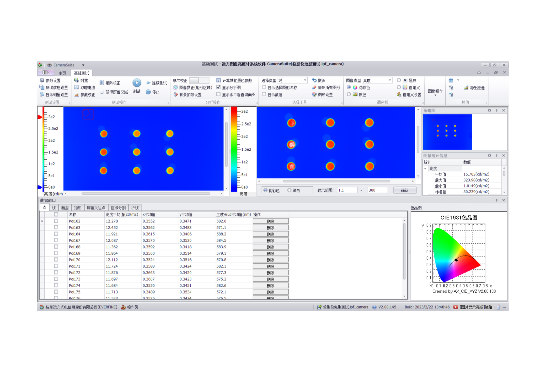Click the action button in first table row

click(x=270, y=221)
